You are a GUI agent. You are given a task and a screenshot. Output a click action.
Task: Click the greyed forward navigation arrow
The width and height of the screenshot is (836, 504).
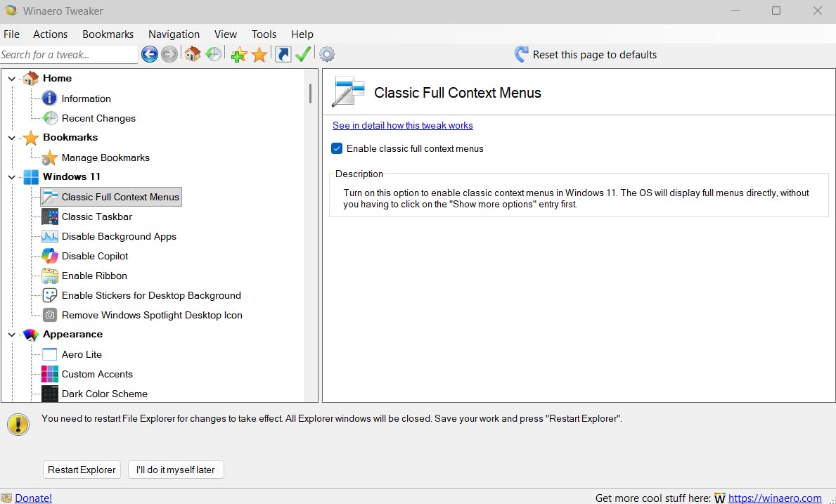tap(169, 54)
